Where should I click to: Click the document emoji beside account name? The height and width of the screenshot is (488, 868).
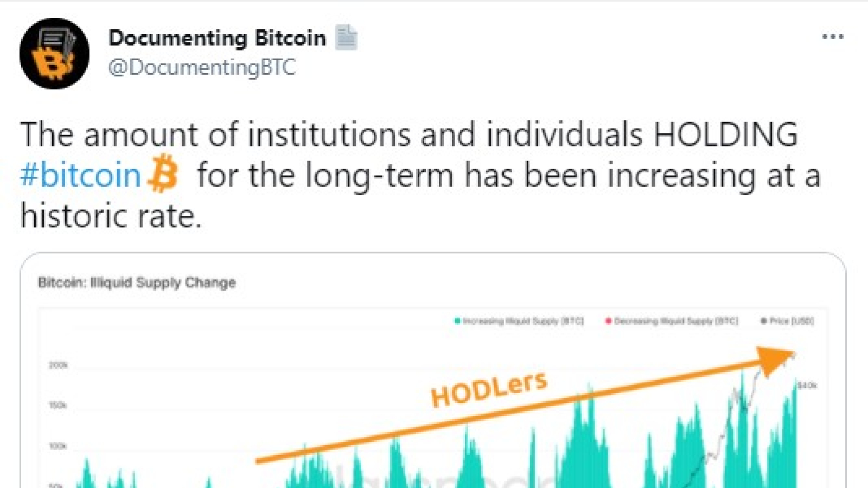346,37
